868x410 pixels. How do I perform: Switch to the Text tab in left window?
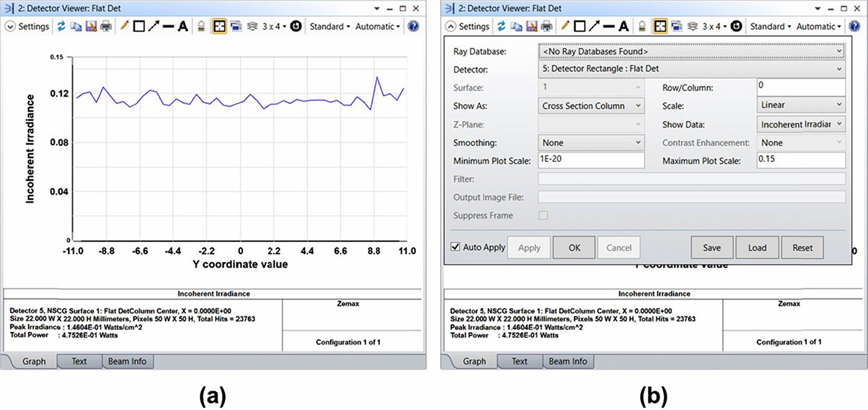(x=79, y=361)
